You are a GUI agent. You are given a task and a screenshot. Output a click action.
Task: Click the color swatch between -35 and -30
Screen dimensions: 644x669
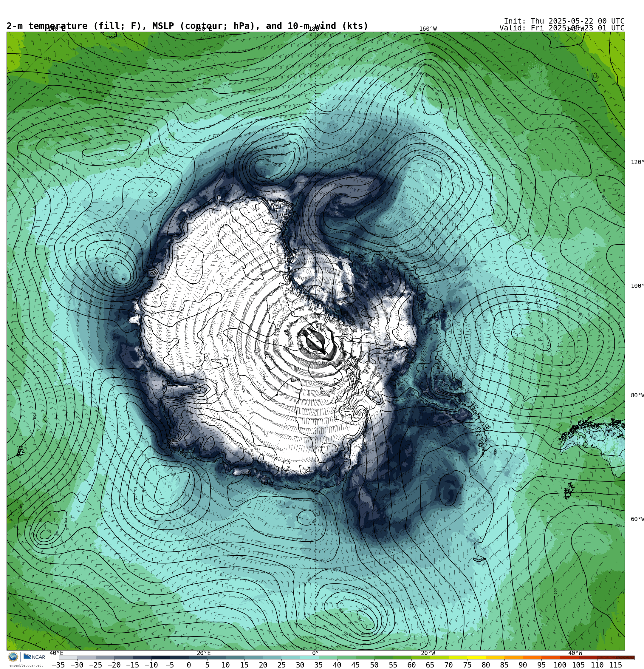(68, 658)
